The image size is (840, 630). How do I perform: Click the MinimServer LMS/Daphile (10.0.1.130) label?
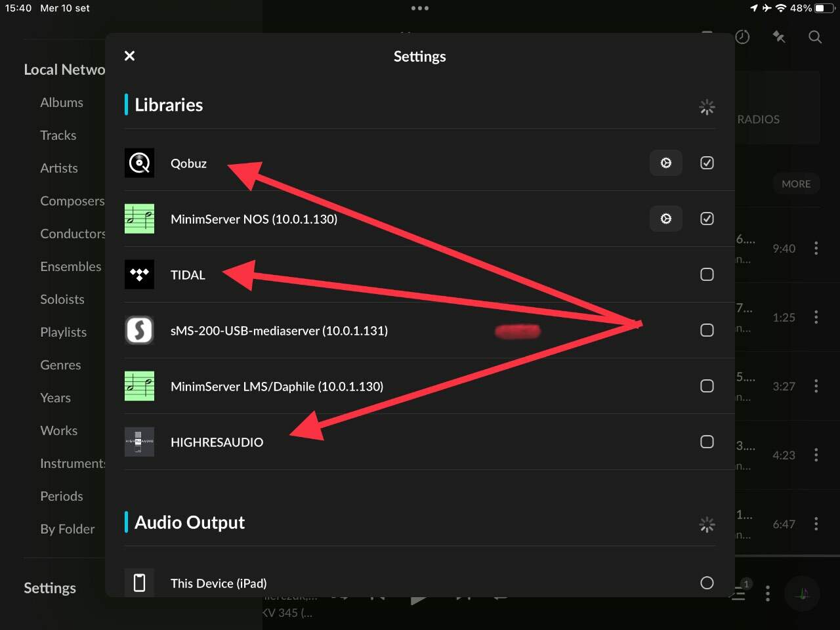coord(277,387)
